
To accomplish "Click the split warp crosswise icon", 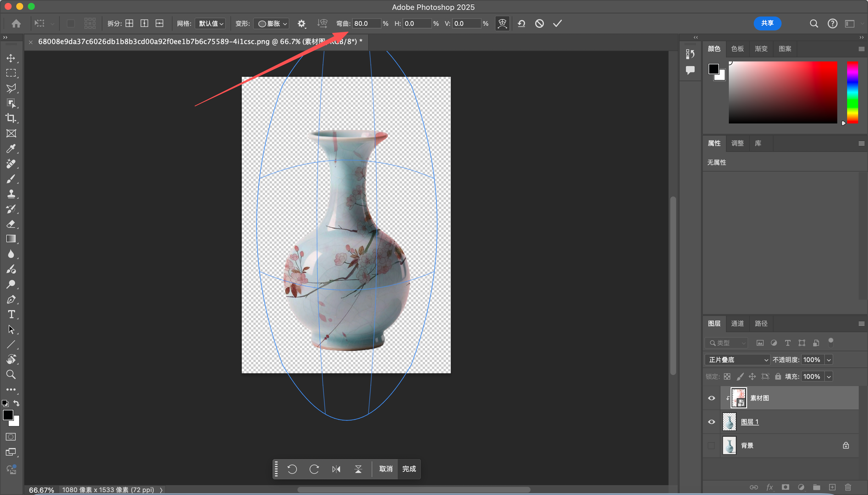I will (x=129, y=23).
